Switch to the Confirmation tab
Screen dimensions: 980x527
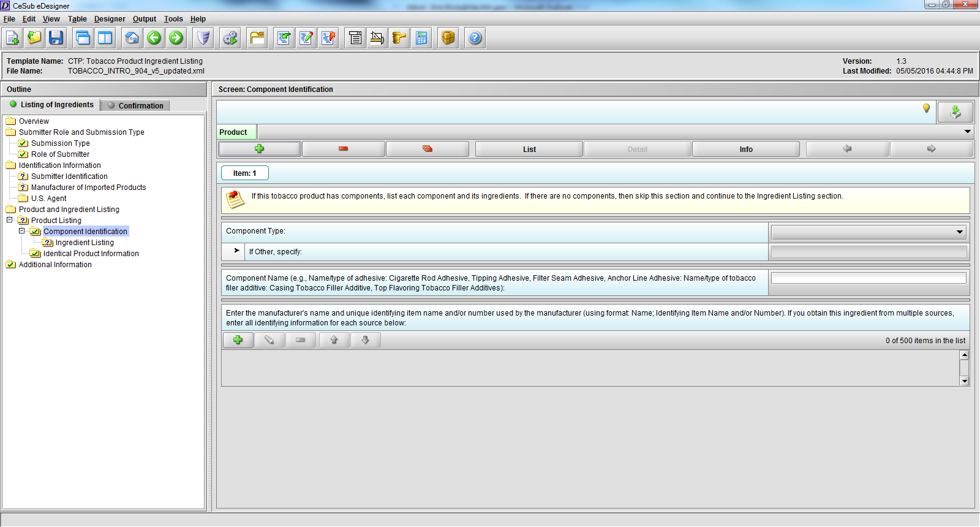coord(140,105)
